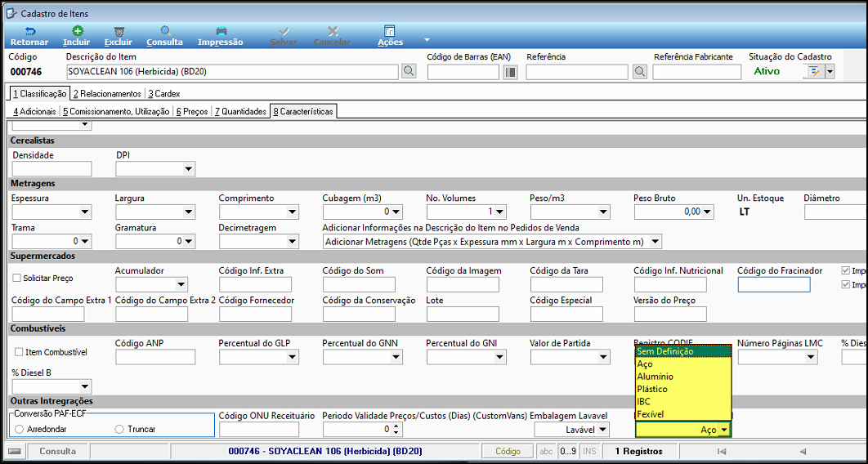Open the DPI dropdown

pos(189,168)
